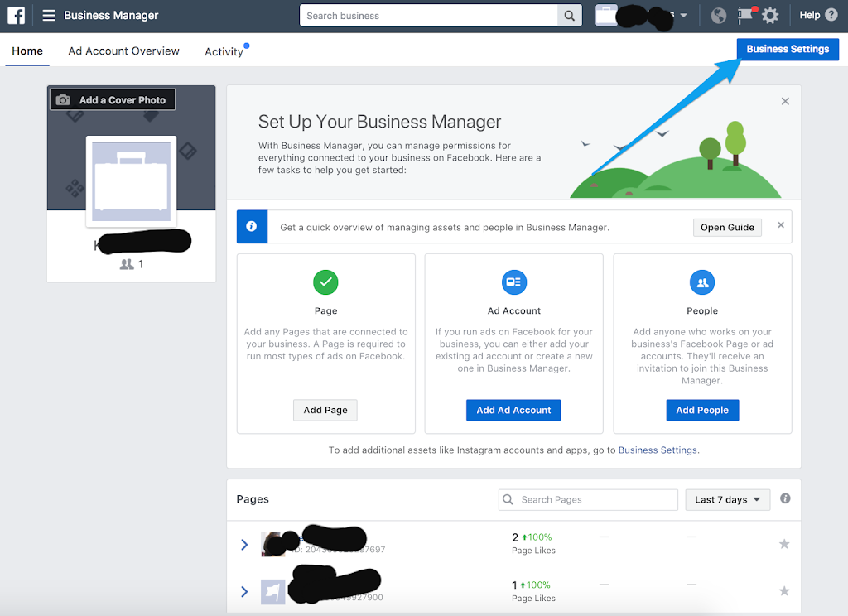Open the gear settings icon
This screenshot has width=848, height=616.
click(770, 15)
